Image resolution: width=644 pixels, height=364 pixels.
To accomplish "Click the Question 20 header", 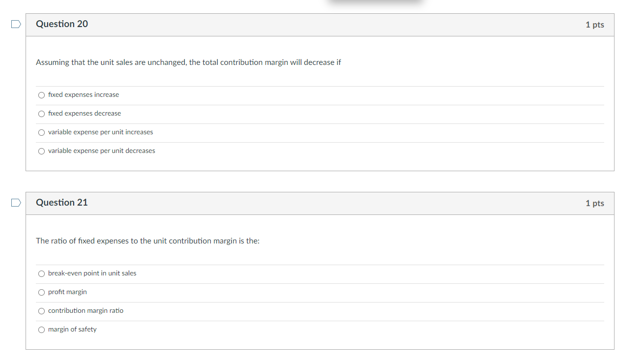I will (62, 24).
